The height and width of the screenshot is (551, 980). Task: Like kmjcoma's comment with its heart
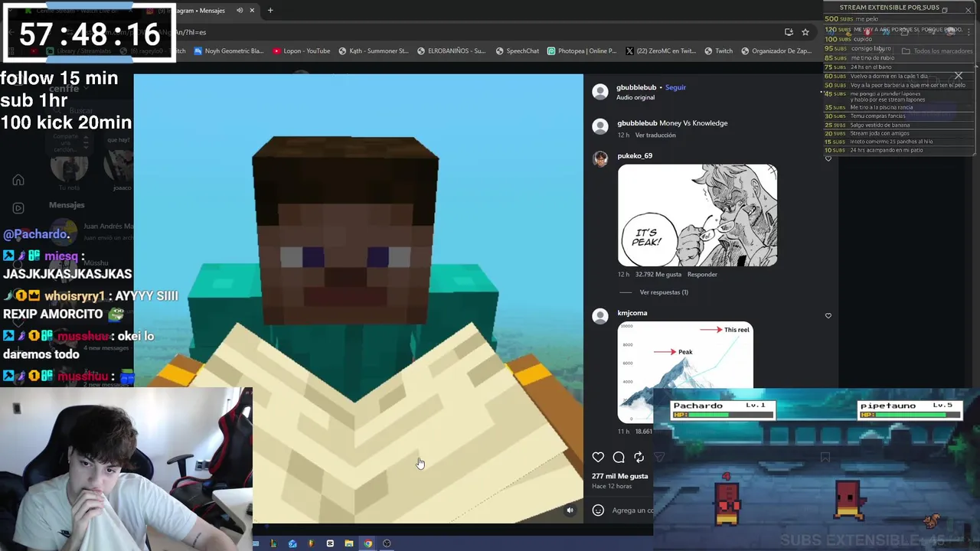tap(828, 315)
